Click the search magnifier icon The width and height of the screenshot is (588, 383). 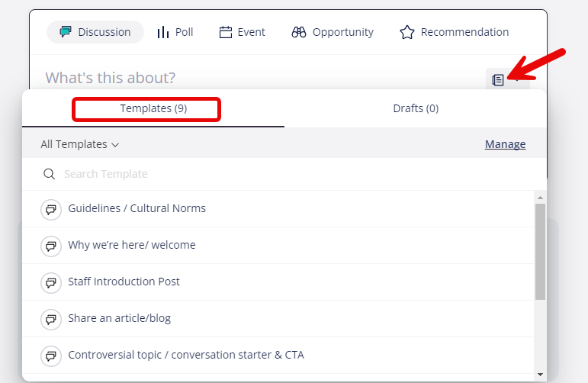[49, 174]
